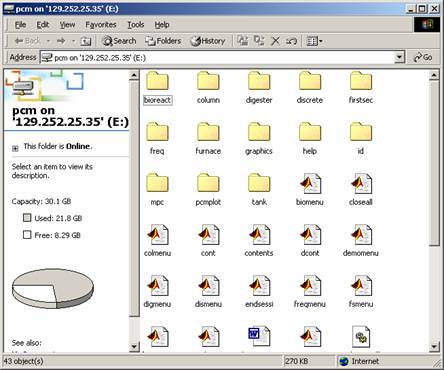Screen dimensions: 444x370
Task: Select the digmenu MATLAB file
Action: (x=157, y=291)
